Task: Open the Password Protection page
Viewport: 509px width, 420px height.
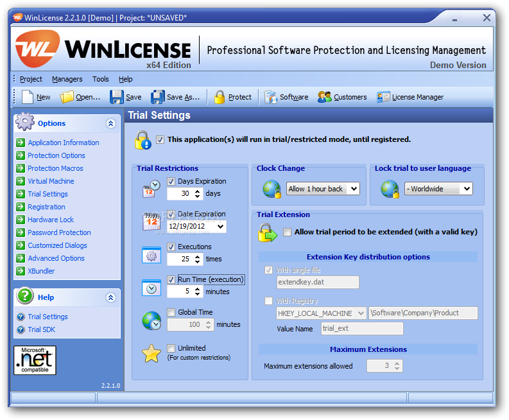Action: (59, 232)
